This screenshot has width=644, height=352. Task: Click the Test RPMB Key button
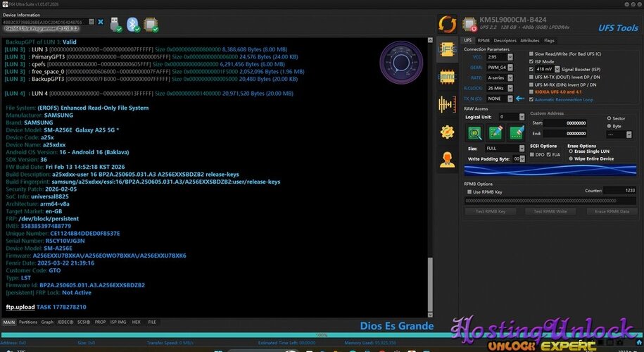pyautogui.click(x=491, y=211)
